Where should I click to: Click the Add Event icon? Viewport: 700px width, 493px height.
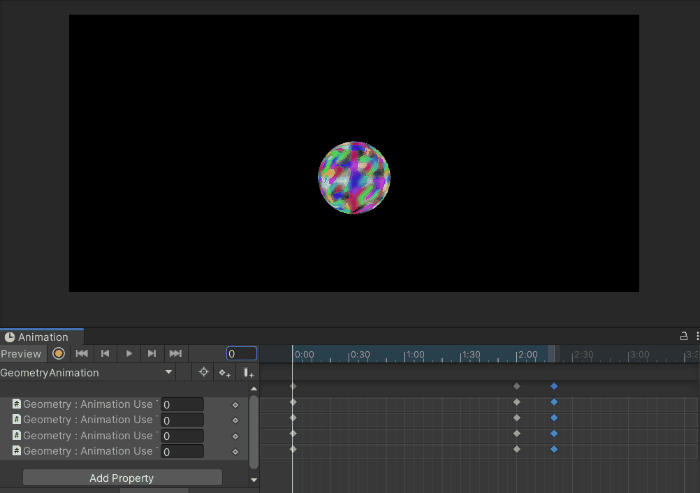[x=248, y=372]
